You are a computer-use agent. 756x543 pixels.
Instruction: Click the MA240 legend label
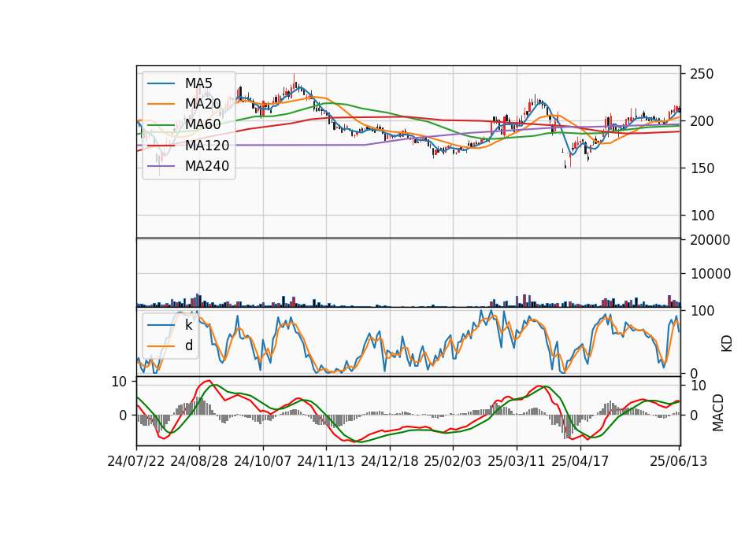pos(207,166)
